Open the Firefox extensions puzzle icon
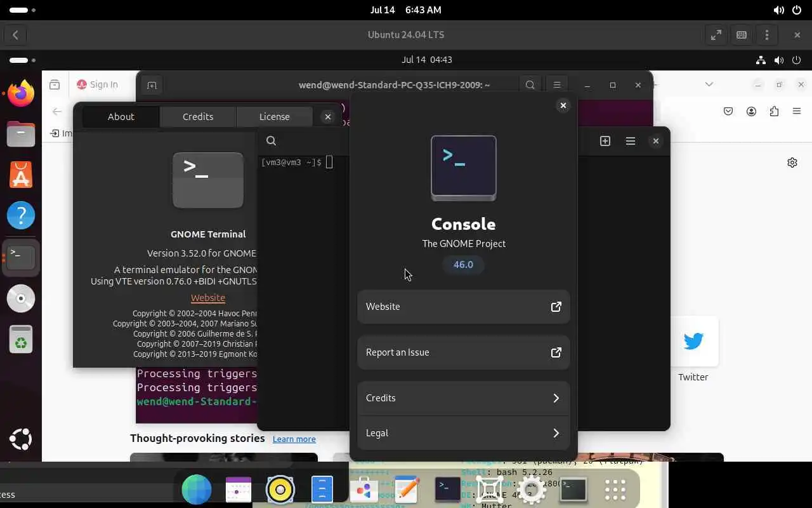The image size is (812, 508). (x=774, y=112)
